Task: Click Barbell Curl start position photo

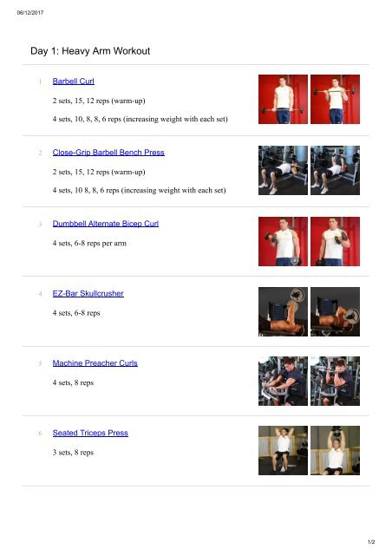Action: tap(283, 99)
